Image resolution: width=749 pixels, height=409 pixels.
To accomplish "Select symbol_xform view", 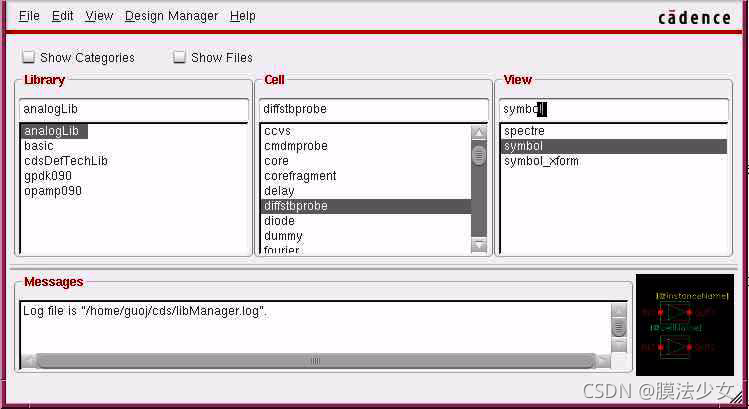I will (614, 161).
